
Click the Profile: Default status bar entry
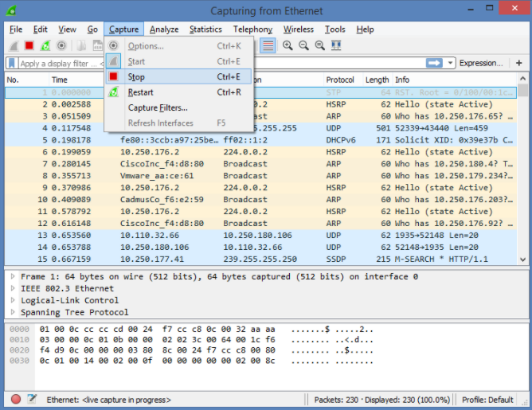(487, 400)
